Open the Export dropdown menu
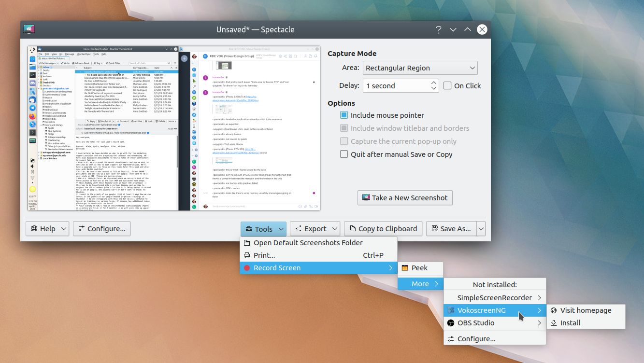 315,229
